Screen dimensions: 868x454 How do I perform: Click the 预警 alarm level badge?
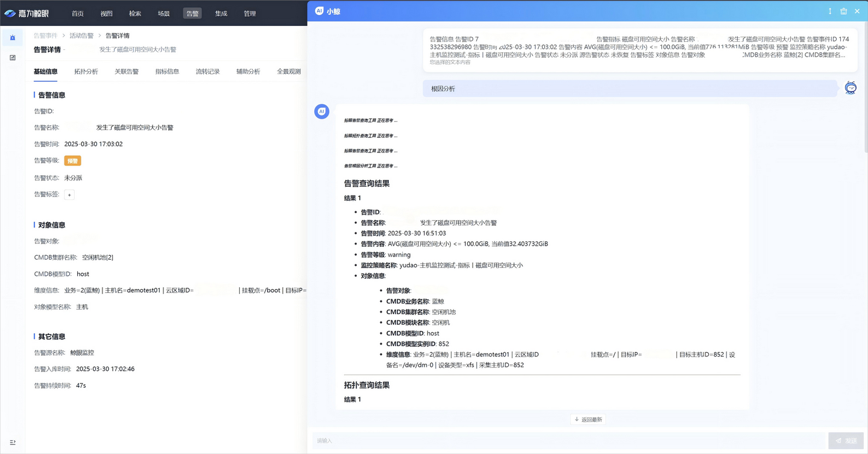point(72,161)
